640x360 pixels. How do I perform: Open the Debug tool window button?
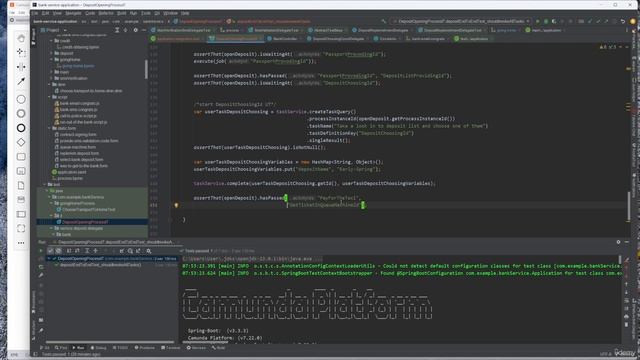(x=98, y=348)
